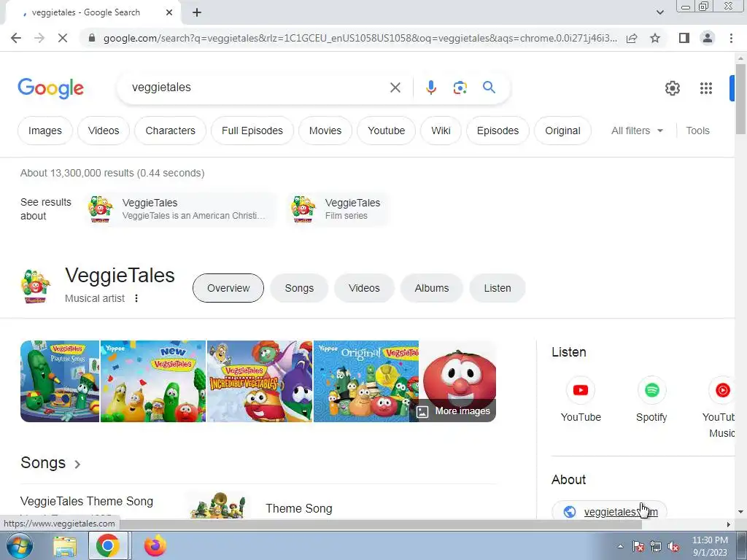Click the More images button
The image size is (747, 560).
pos(453,411)
